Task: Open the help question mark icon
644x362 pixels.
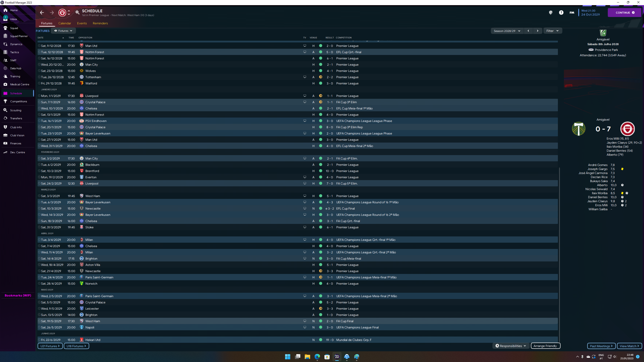Action: coord(561,13)
